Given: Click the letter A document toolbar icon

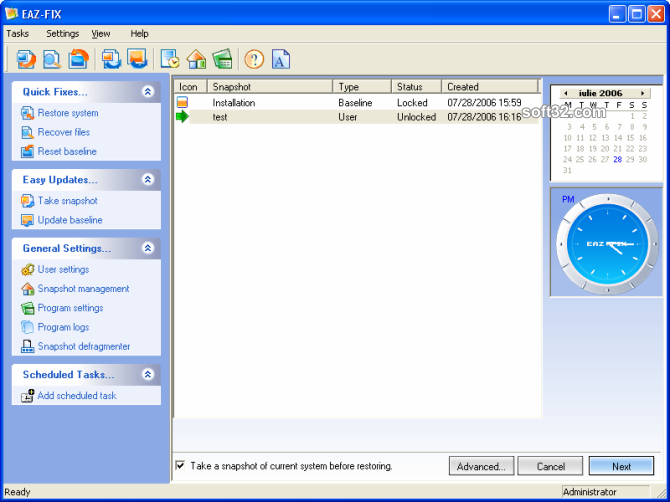Looking at the screenshot, I should click(x=281, y=59).
